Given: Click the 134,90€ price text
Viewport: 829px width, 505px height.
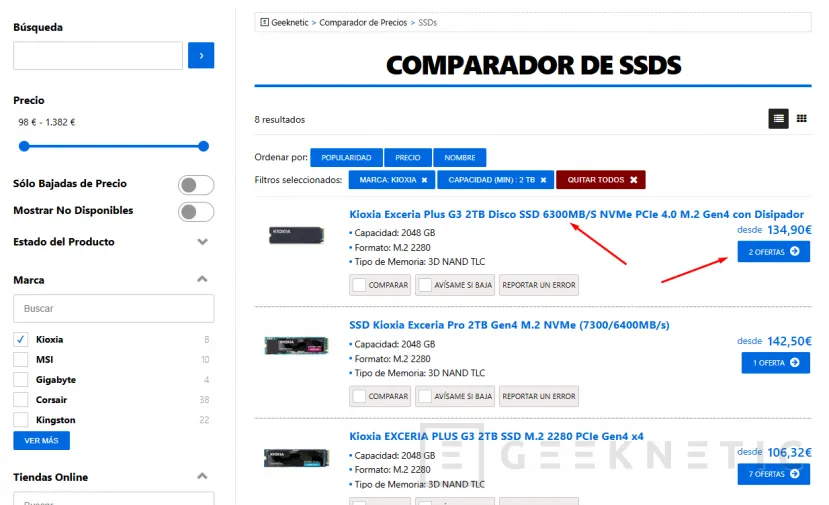Looking at the screenshot, I should pyautogui.click(x=789, y=229).
